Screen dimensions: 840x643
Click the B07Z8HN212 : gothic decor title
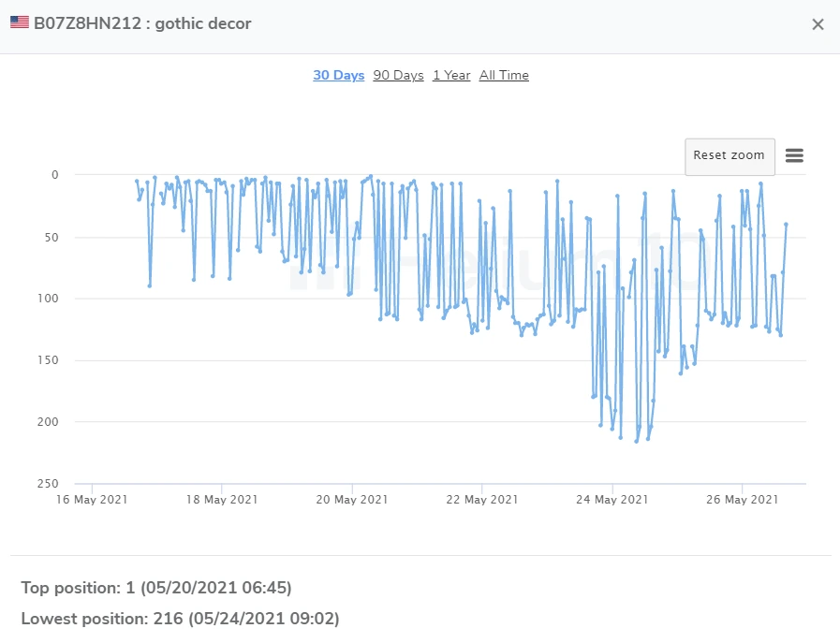point(142,23)
